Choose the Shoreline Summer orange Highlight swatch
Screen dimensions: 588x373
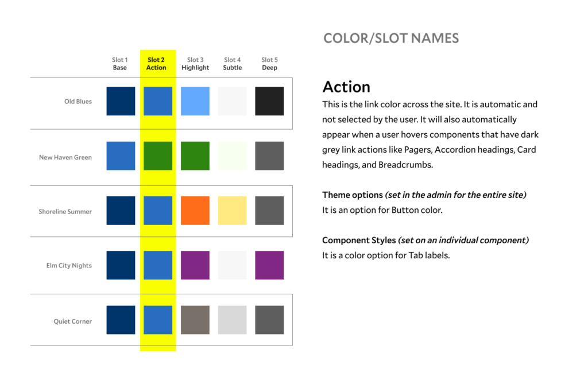[x=195, y=211]
